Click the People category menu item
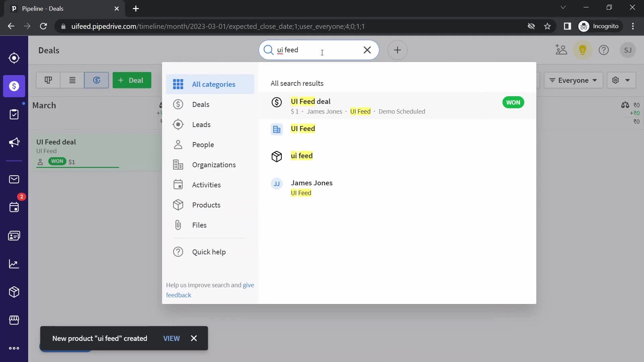 pyautogui.click(x=203, y=144)
